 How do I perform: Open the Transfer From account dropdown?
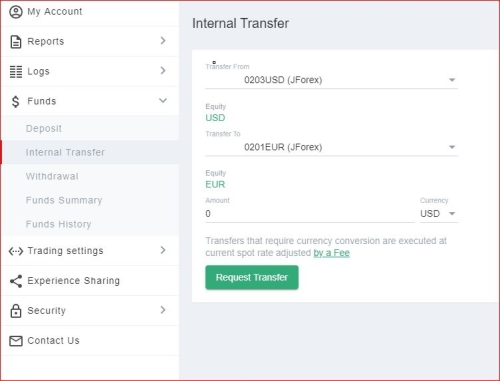coord(332,80)
